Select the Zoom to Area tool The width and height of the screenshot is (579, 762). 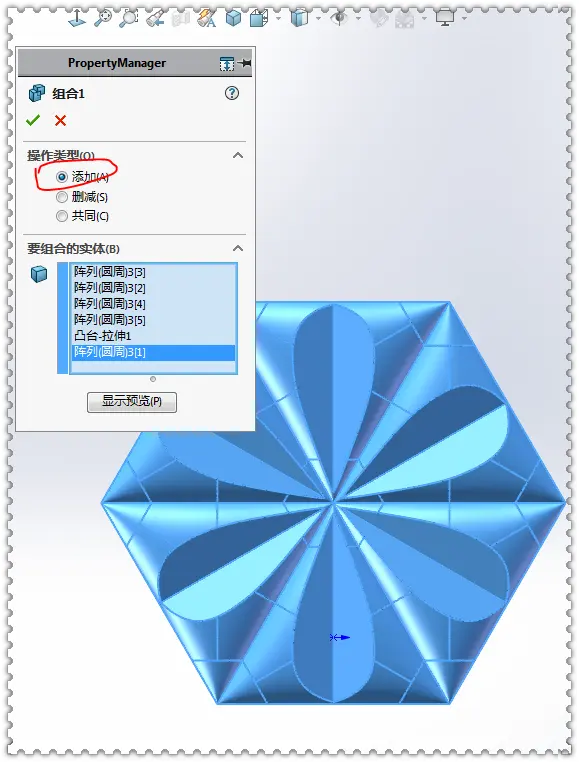pos(129,18)
